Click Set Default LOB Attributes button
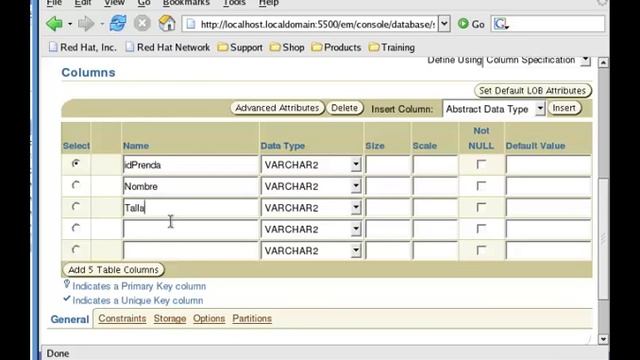Viewport: 640px width, 360px height. pyautogui.click(x=533, y=91)
